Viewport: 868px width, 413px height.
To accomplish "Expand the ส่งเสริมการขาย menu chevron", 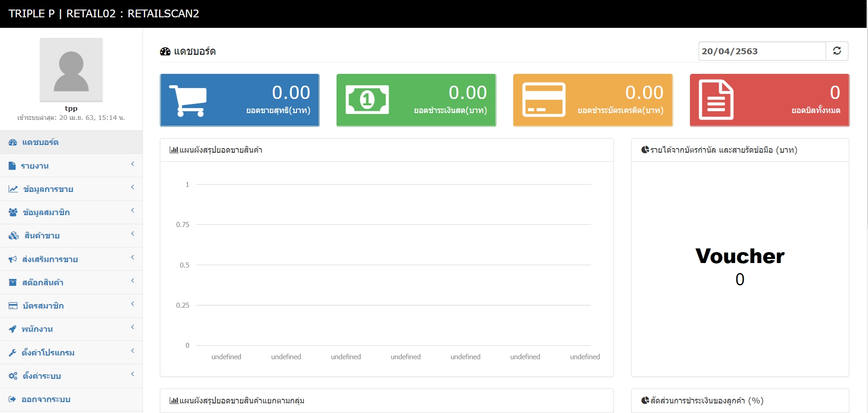I will 133,257.
